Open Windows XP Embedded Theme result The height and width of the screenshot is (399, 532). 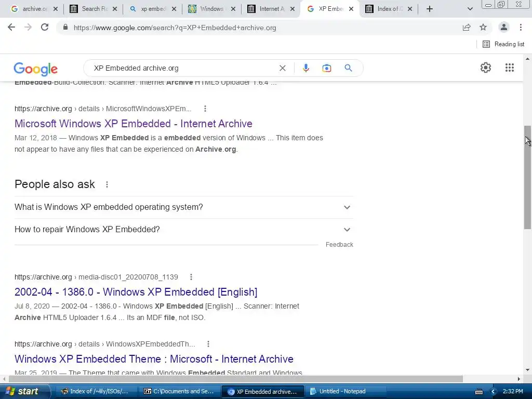click(154, 359)
